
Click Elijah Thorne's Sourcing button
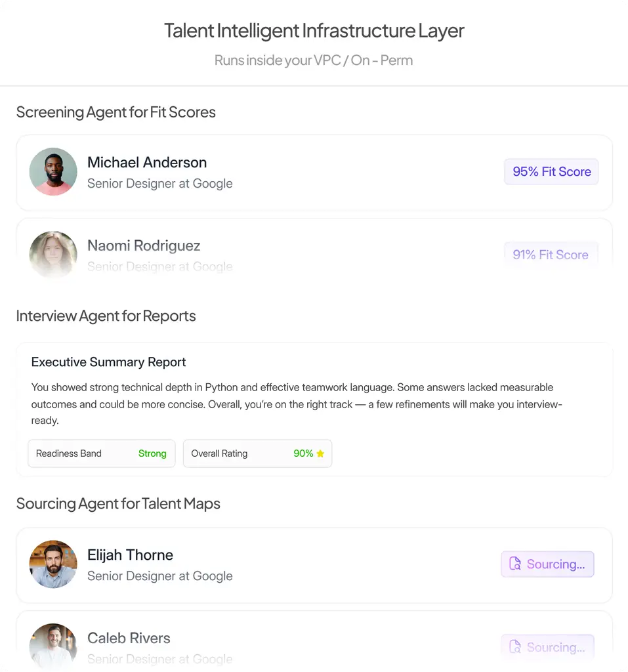(x=547, y=564)
